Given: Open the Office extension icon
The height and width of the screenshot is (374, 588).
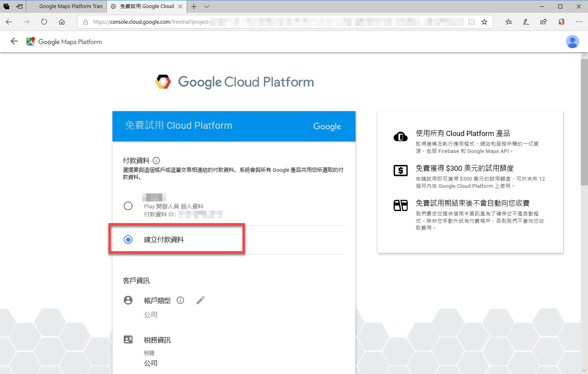Looking at the screenshot, I should coord(561,22).
